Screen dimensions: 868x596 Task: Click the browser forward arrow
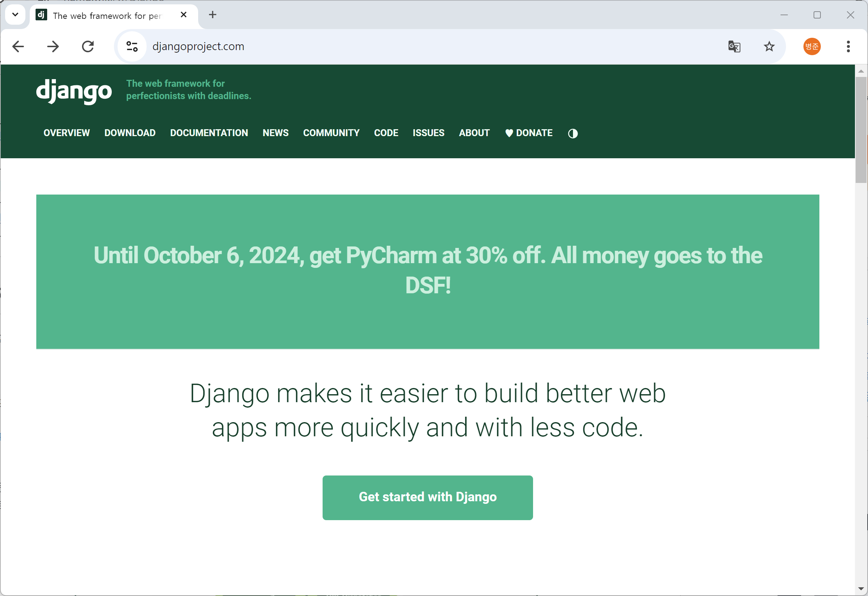coord(53,47)
